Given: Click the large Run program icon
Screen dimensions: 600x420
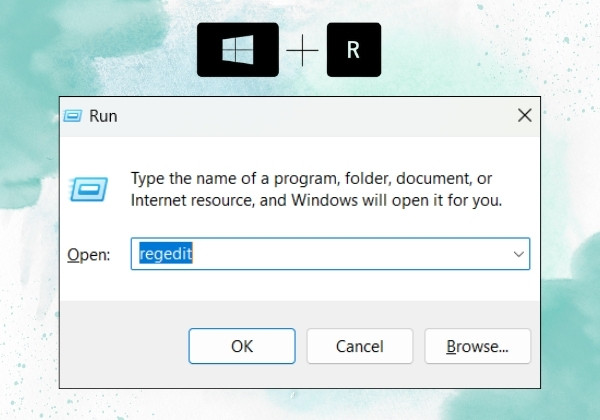Looking at the screenshot, I should click(89, 189).
